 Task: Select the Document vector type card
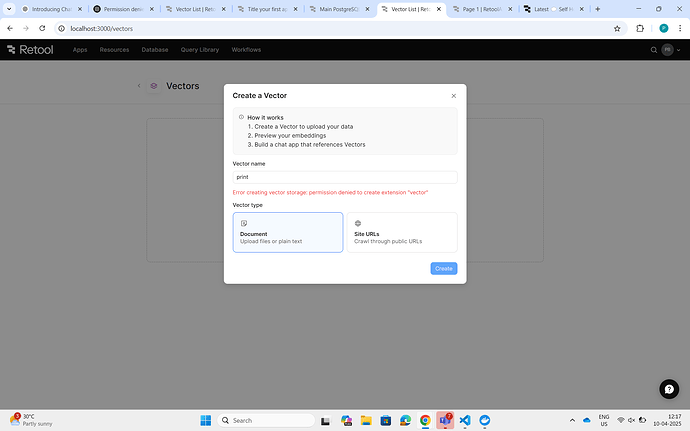point(288,232)
